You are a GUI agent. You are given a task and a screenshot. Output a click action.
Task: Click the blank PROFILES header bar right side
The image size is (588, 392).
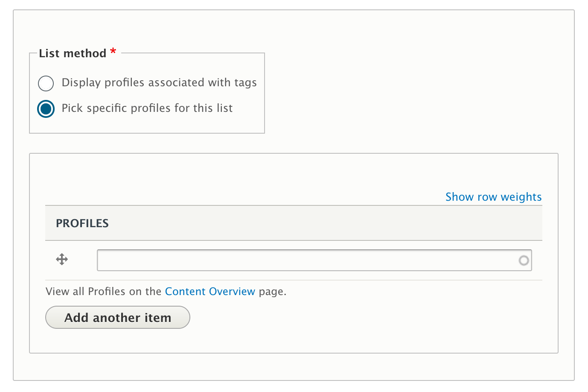[x=384, y=223]
